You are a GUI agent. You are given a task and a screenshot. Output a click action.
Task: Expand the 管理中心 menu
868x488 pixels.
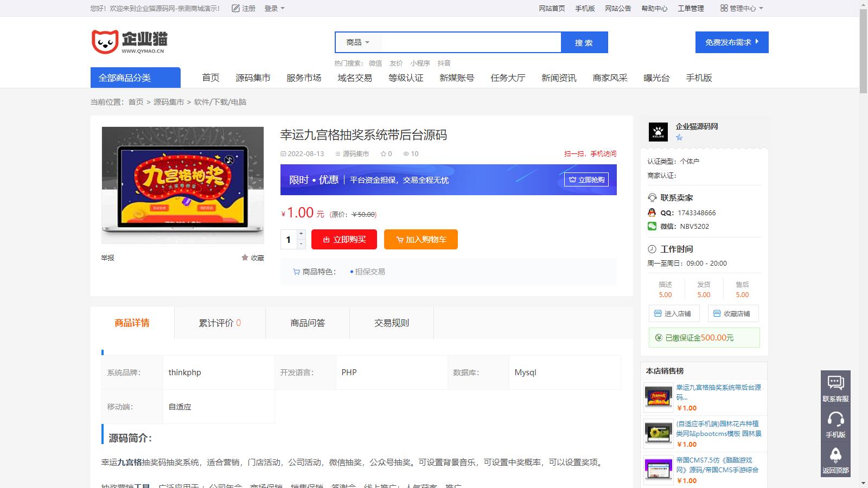(x=742, y=8)
